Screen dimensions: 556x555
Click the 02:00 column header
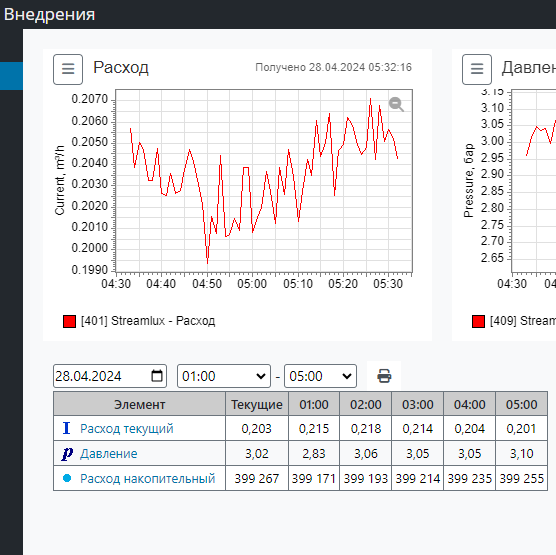click(x=366, y=404)
